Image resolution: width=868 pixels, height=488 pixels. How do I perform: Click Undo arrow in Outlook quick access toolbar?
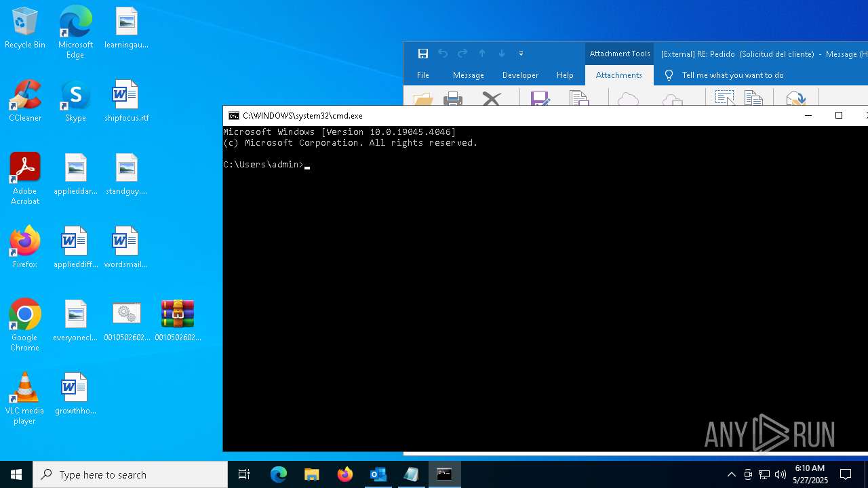coord(443,54)
